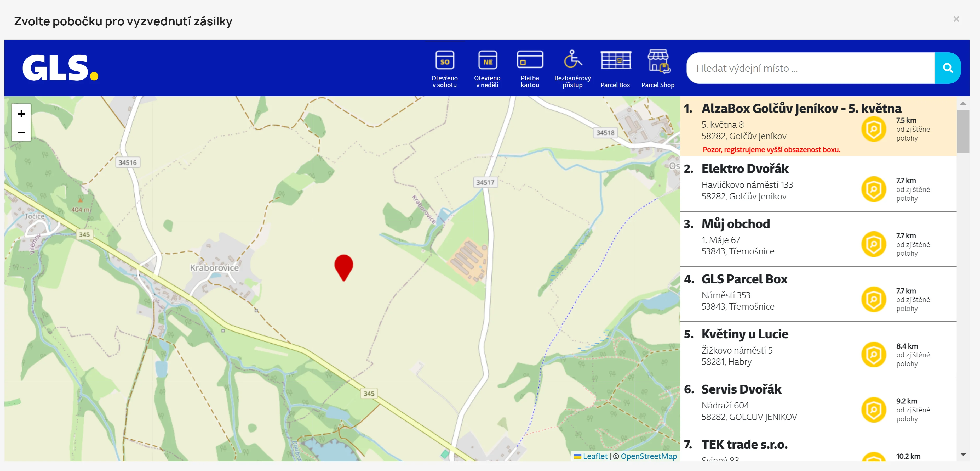
Task: Filter results to Parcel Shop only
Action: click(658, 68)
